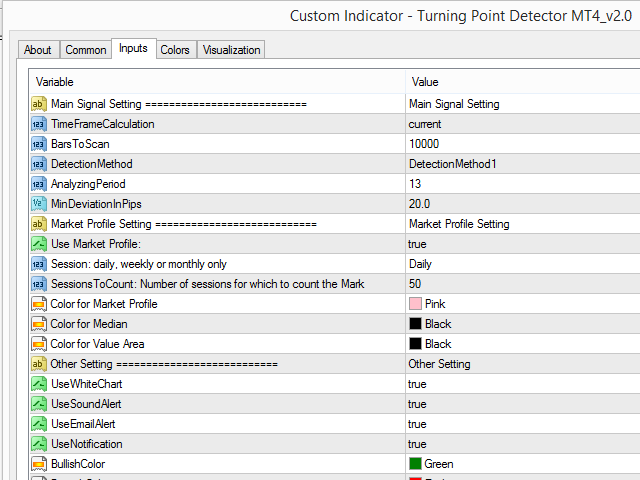This screenshot has height=480, width=640.
Task: Click the Variable column header
Action: point(217,82)
